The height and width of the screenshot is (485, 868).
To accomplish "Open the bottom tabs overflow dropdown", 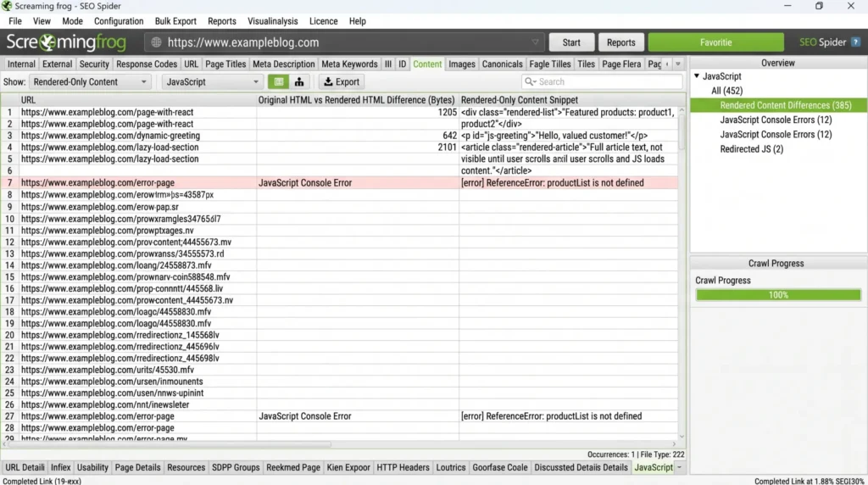I will [679, 468].
